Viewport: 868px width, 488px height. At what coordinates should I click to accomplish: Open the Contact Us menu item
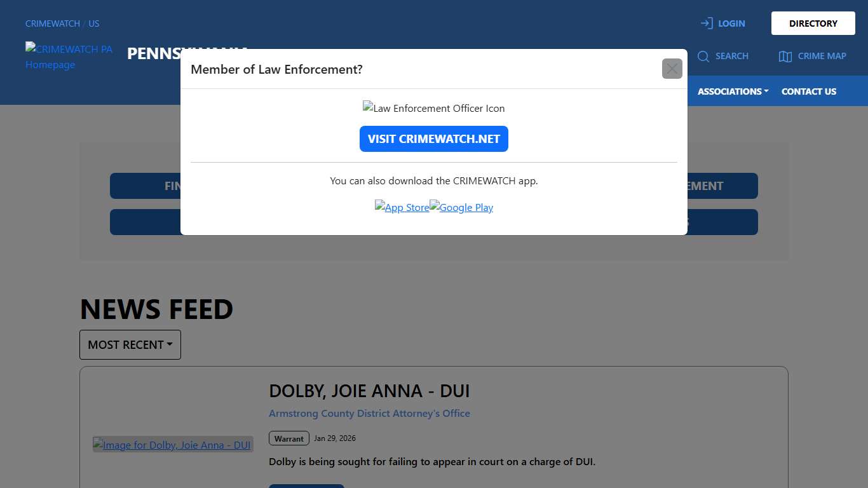click(808, 91)
